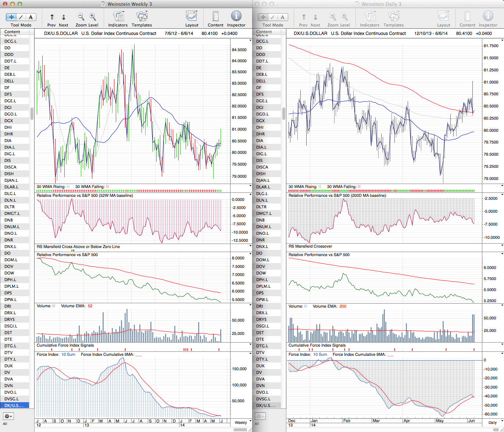
Task: Open Templates in Weekly window toolbar
Action: 142,17
